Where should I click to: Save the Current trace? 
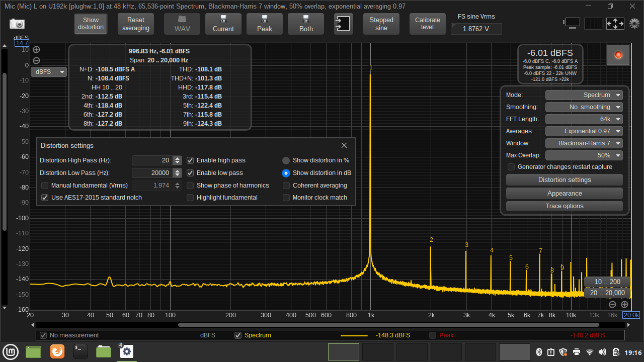(223, 24)
